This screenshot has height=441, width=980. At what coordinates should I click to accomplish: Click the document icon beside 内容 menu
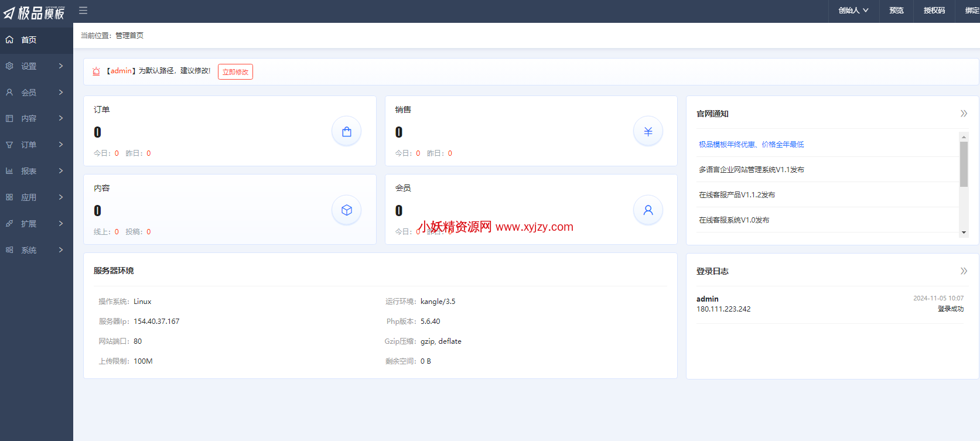point(9,118)
